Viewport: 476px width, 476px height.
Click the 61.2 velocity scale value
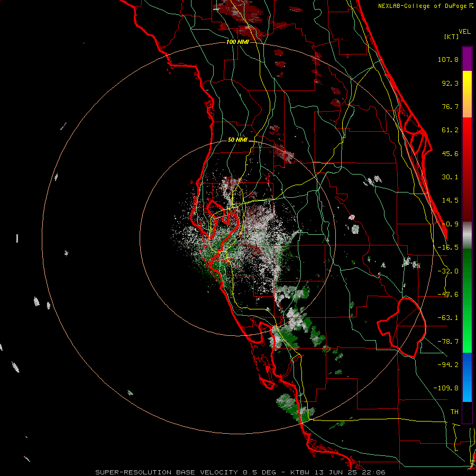[x=450, y=130]
